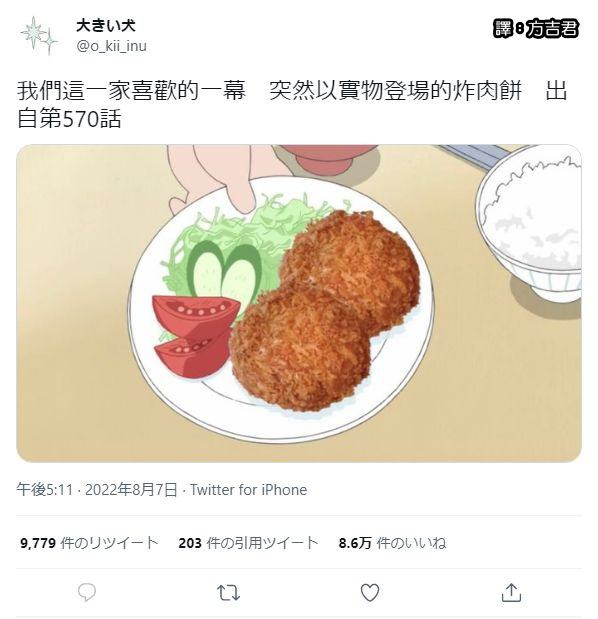Viewport: 598px width, 619px height.
Task: Click the Twitter for iPhone source link
Action: tap(249, 490)
